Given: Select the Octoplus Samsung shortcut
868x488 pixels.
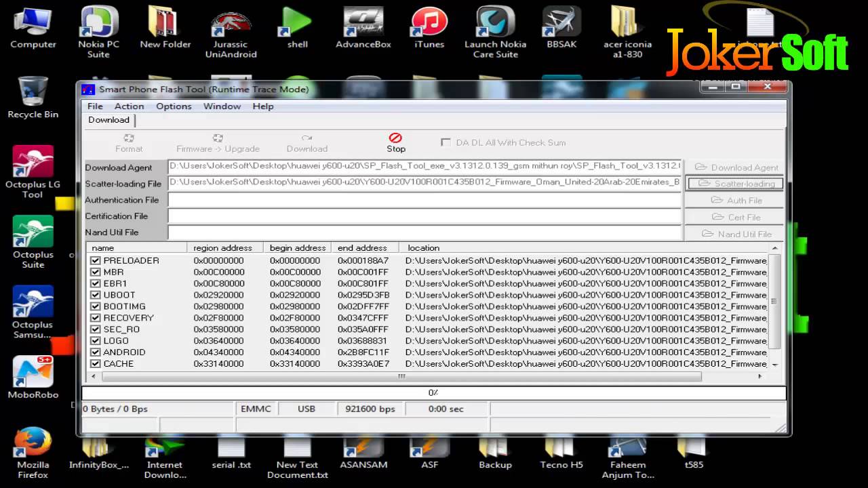Looking at the screenshot, I should point(33,312).
